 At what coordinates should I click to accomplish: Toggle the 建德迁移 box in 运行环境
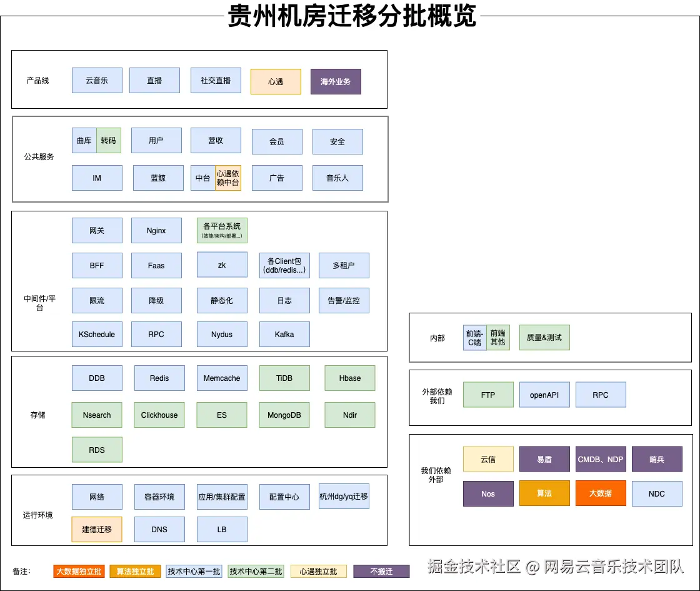(97, 529)
